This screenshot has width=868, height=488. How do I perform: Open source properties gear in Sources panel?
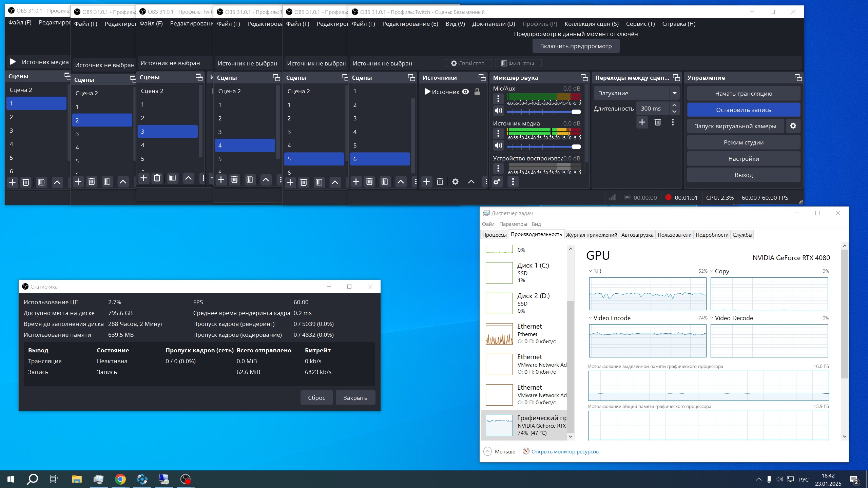[455, 182]
